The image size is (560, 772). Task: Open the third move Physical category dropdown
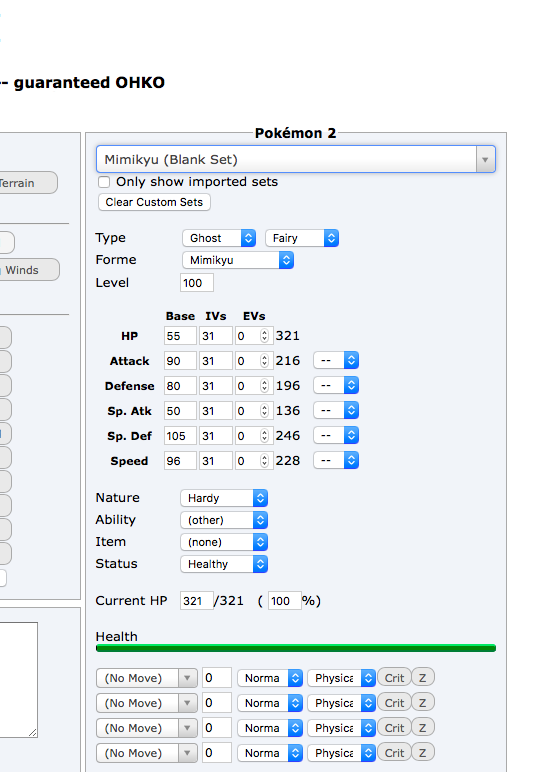341,728
